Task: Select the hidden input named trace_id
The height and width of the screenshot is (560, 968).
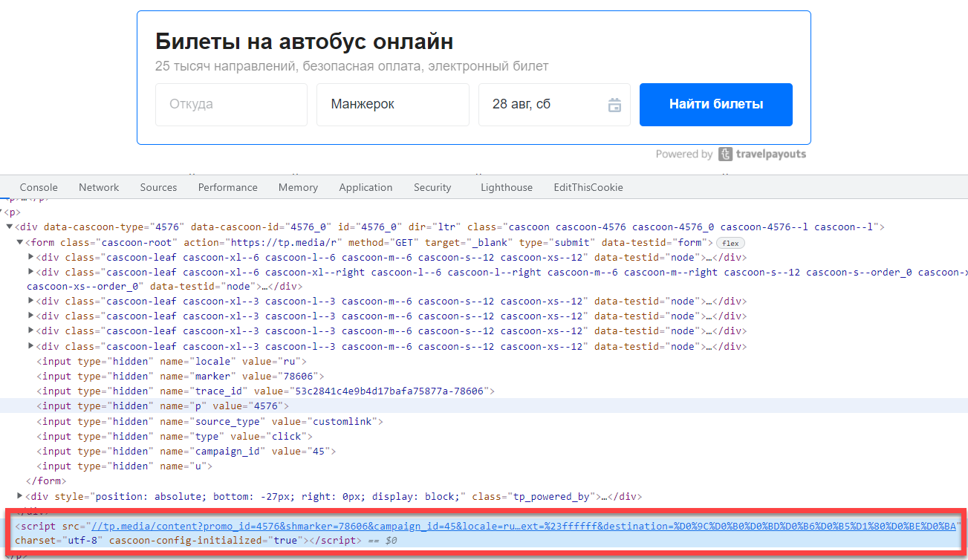Action: (266, 391)
